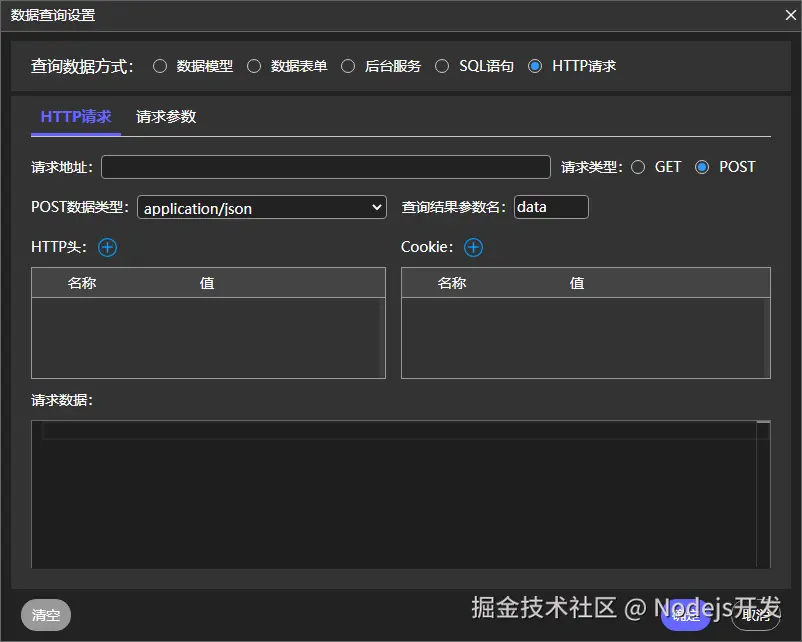
Task: Open the POST数据类型 dropdown
Action: click(x=261, y=207)
